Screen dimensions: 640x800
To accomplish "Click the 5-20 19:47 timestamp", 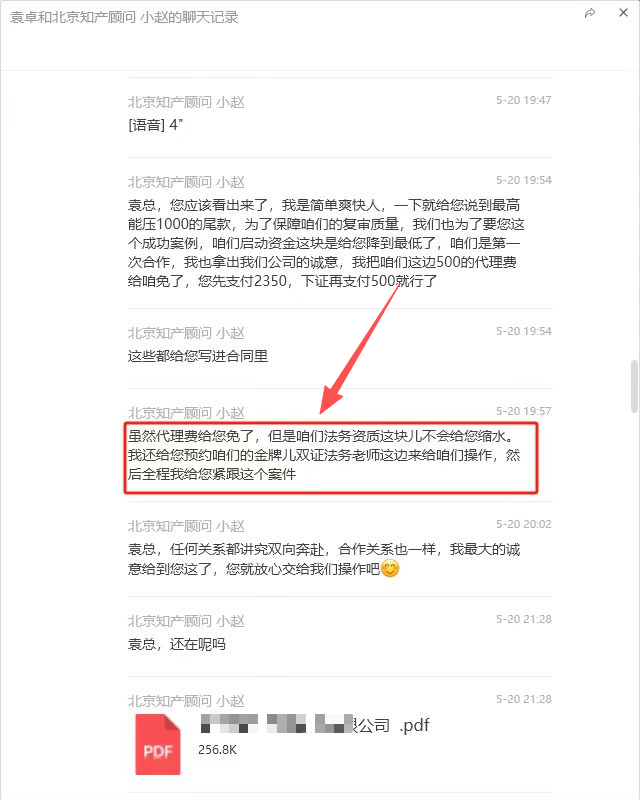I will (524, 101).
